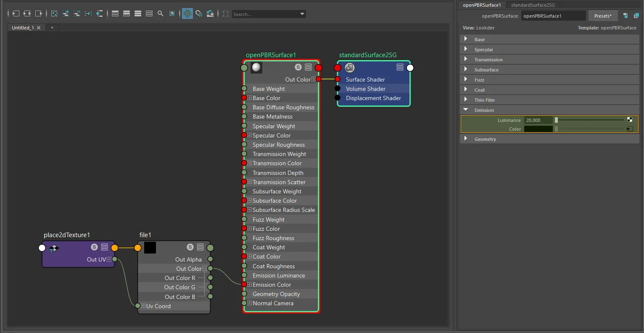Click the remove selected nodes from graph icon
Viewport: 644px width, 333px height.
(77, 14)
